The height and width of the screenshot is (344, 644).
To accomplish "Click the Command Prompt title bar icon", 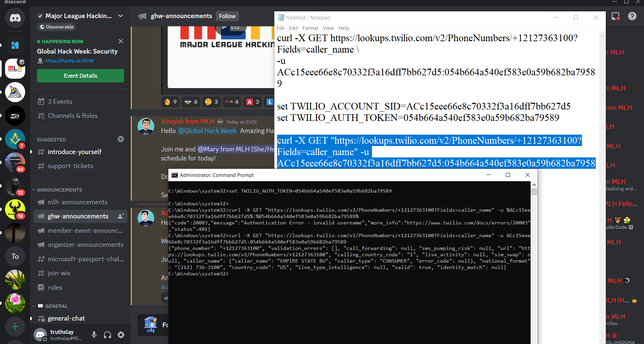I will point(174,175).
